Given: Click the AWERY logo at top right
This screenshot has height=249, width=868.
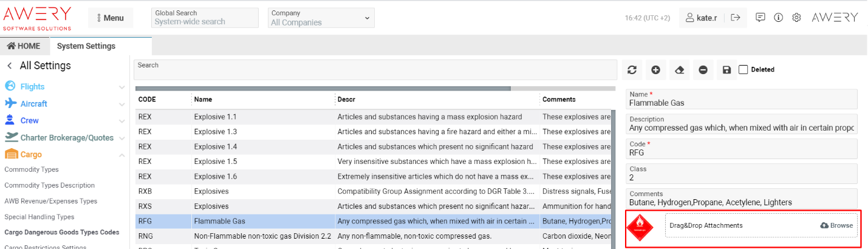Looking at the screenshot, I should 835,18.
